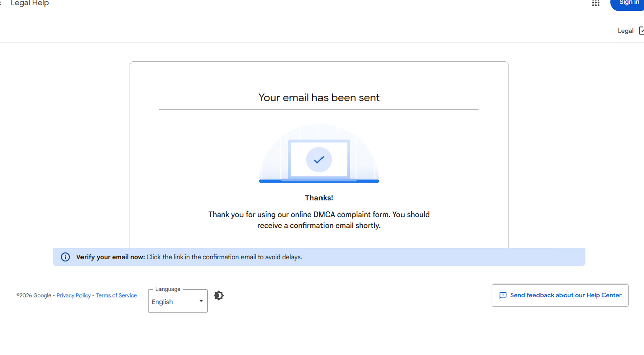Open the Legal link in the header
Viewport: 644px width, 355px height.
pos(625,31)
